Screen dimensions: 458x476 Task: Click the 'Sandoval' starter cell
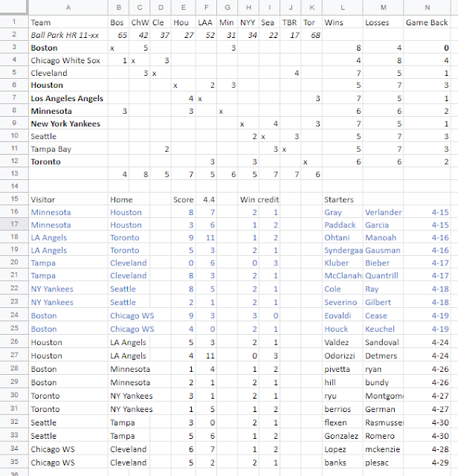[x=383, y=342]
